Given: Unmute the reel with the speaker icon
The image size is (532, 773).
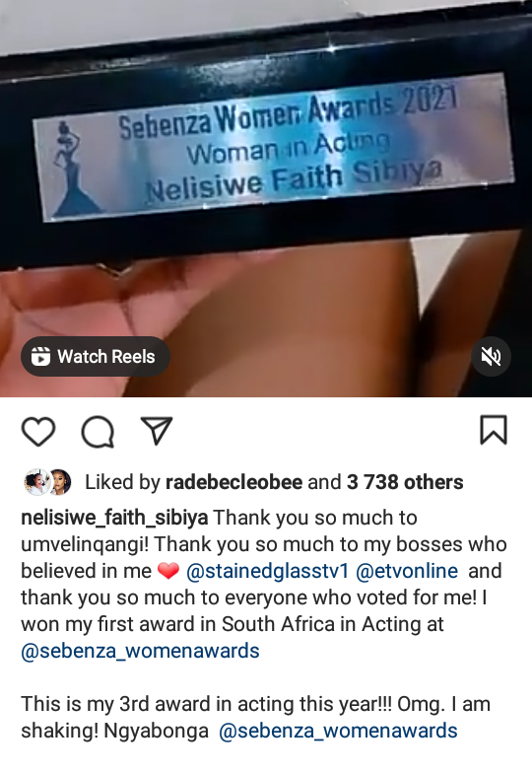Looking at the screenshot, I should 491,357.
